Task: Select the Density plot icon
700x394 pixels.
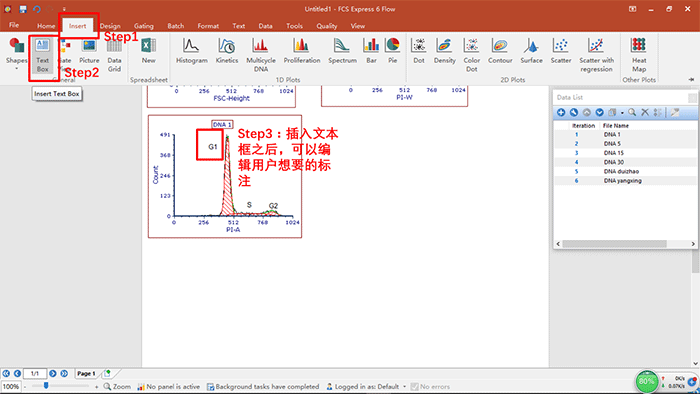Action: pos(444,51)
